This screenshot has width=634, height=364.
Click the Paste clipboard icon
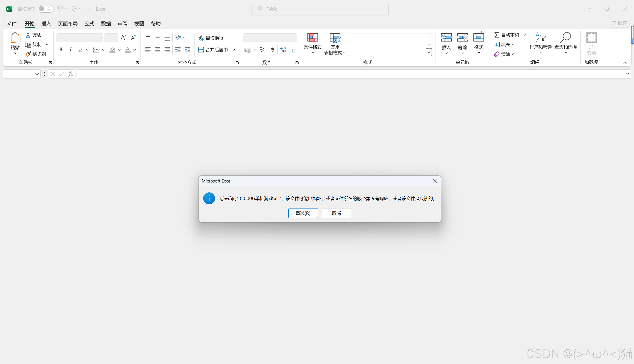coord(15,38)
